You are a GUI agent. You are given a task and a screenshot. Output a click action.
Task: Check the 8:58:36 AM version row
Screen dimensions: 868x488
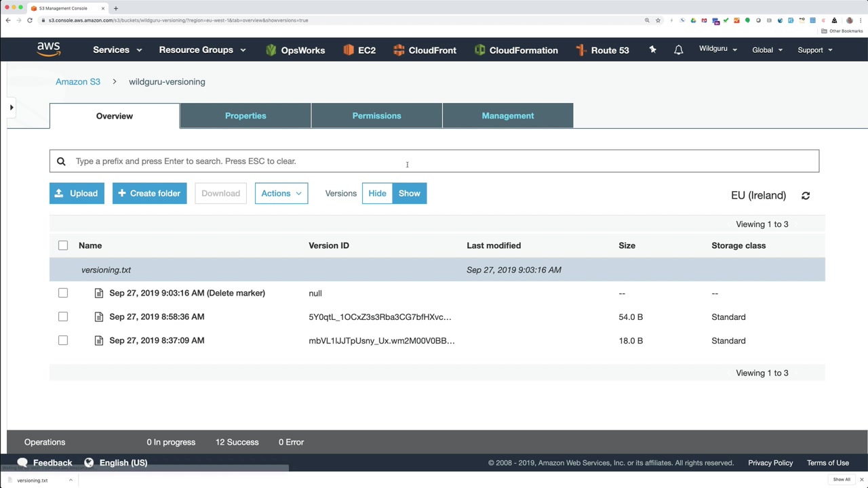pos(63,317)
